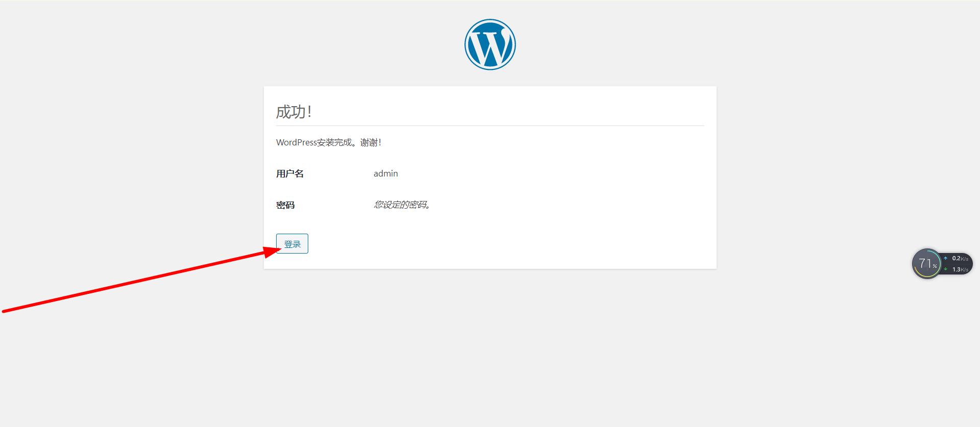Click the 用户名 label
Viewport: 980px width, 427px height.
pos(290,173)
